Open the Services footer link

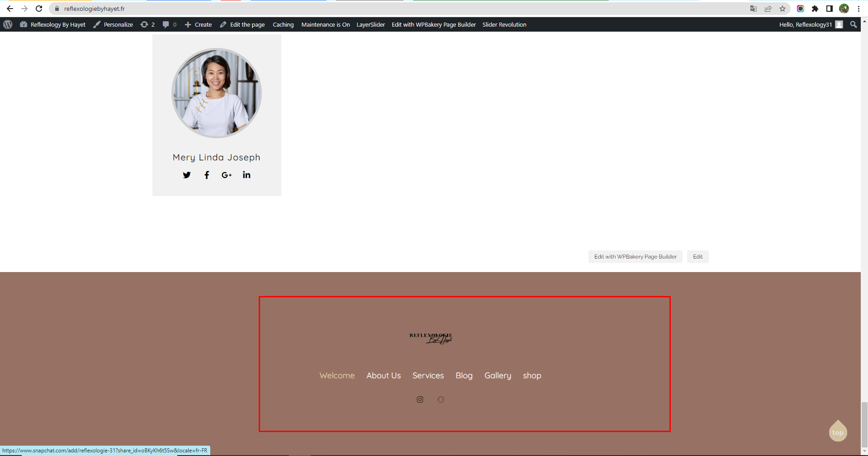[428, 376]
